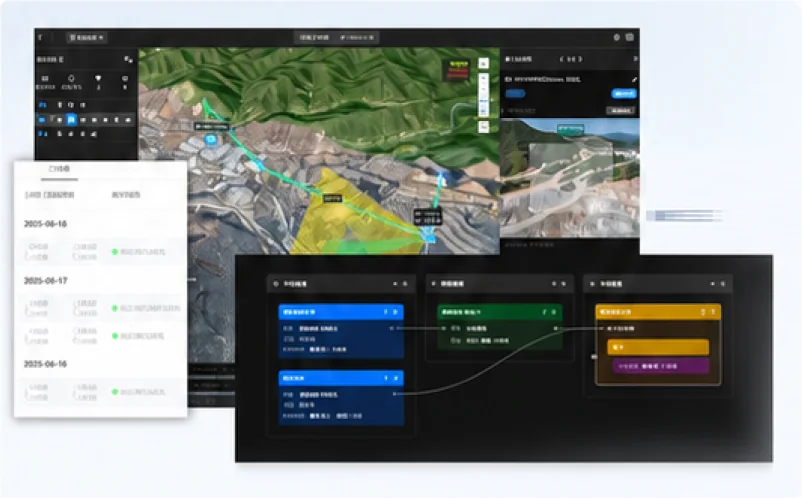Click the dark blue pill tag in right panel
This screenshot has height=498, width=802.
click(x=515, y=94)
